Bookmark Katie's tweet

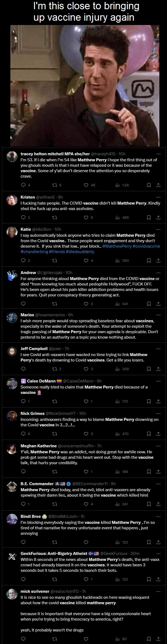pos(149,260)
